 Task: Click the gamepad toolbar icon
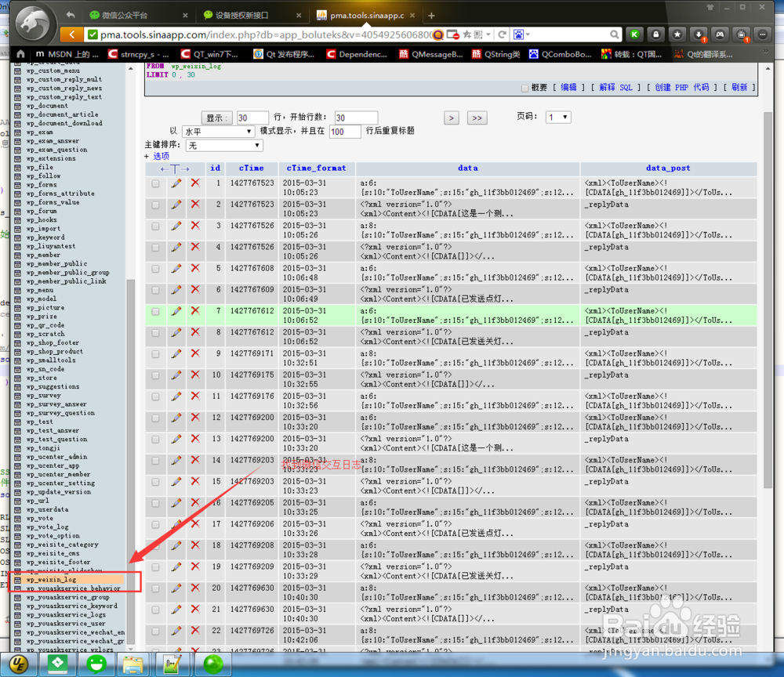(720, 34)
